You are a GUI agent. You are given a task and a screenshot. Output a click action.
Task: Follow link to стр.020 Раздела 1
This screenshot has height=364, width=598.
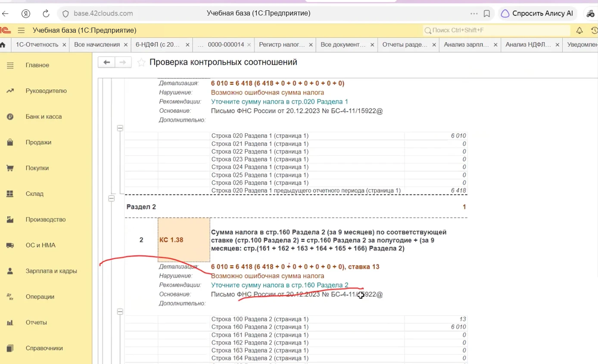280,102
